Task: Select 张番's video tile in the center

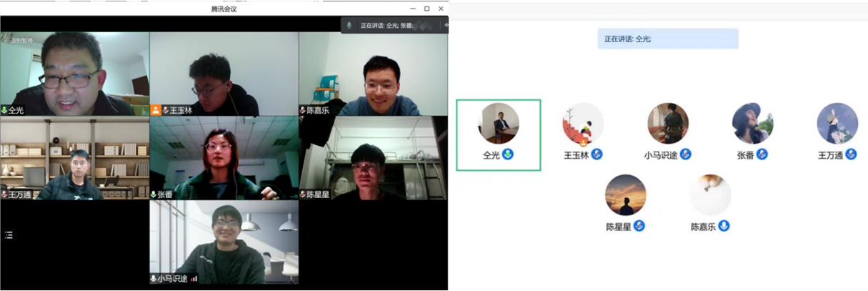Action: click(224, 157)
